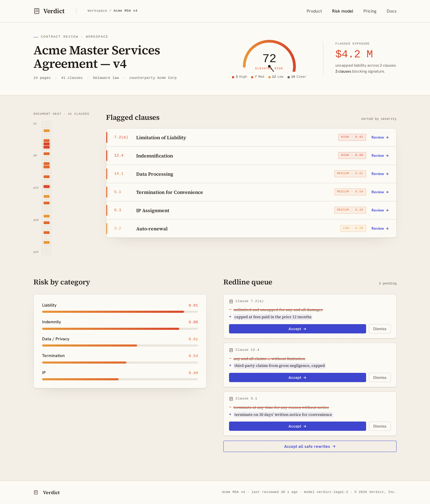Click clause number 14.1 in list

point(119,174)
